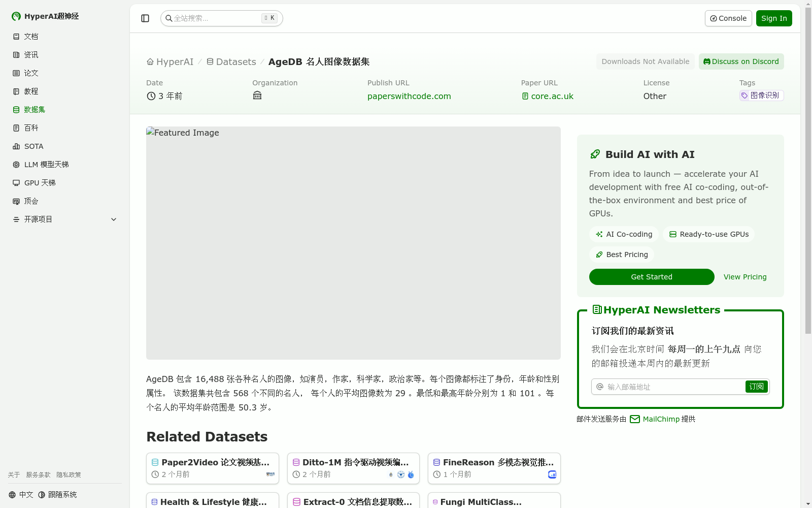Click the 图像识别 tag

pos(761,96)
